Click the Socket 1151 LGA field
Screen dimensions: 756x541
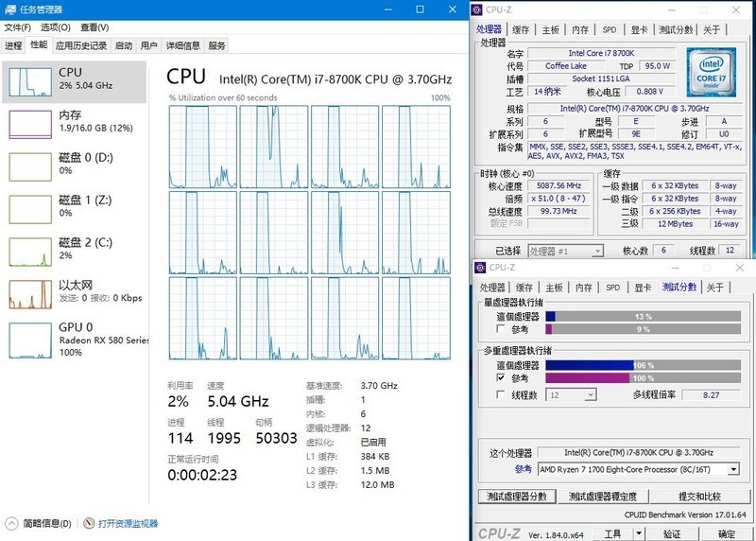click(x=601, y=79)
